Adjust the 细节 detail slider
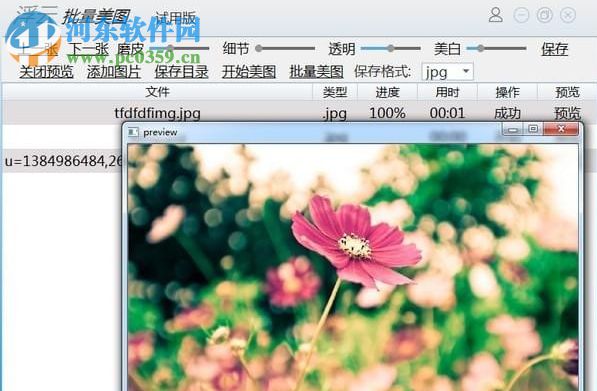 (285, 48)
